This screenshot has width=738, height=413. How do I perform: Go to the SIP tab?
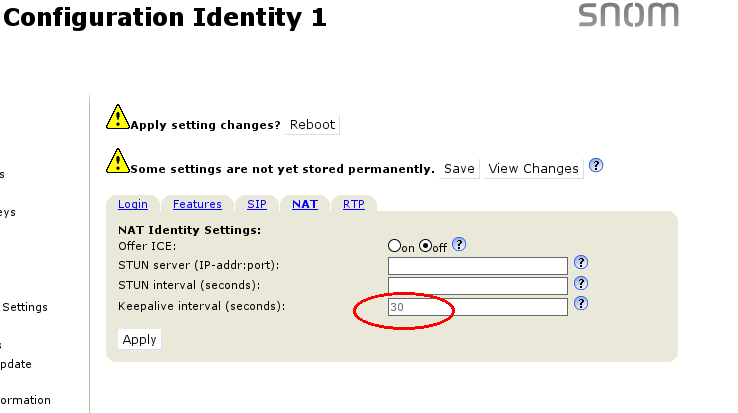point(257,204)
